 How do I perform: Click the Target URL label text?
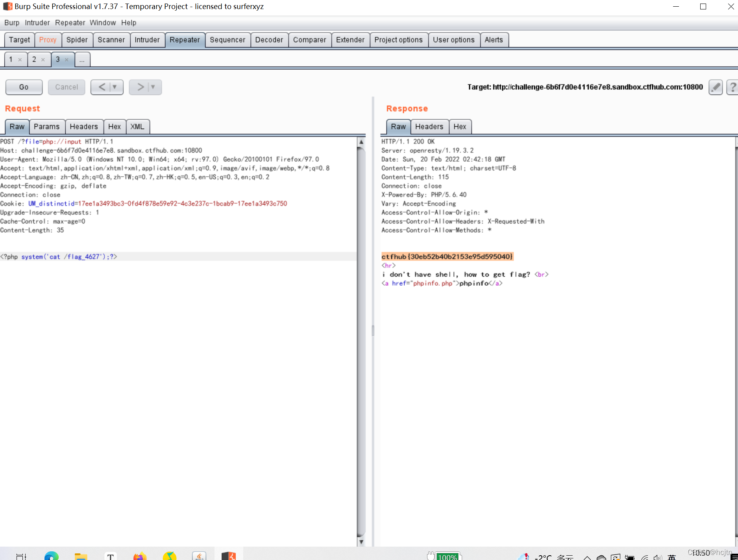point(585,87)
